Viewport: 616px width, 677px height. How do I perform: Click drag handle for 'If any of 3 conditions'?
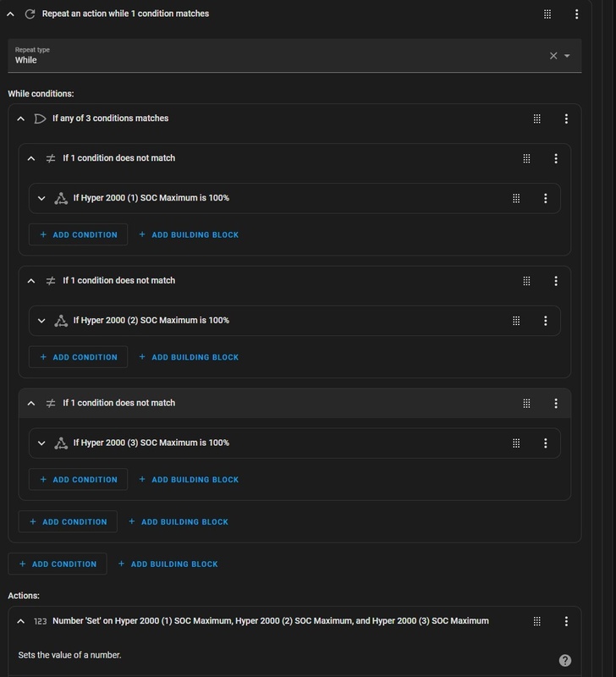click(x=537, y=118)
